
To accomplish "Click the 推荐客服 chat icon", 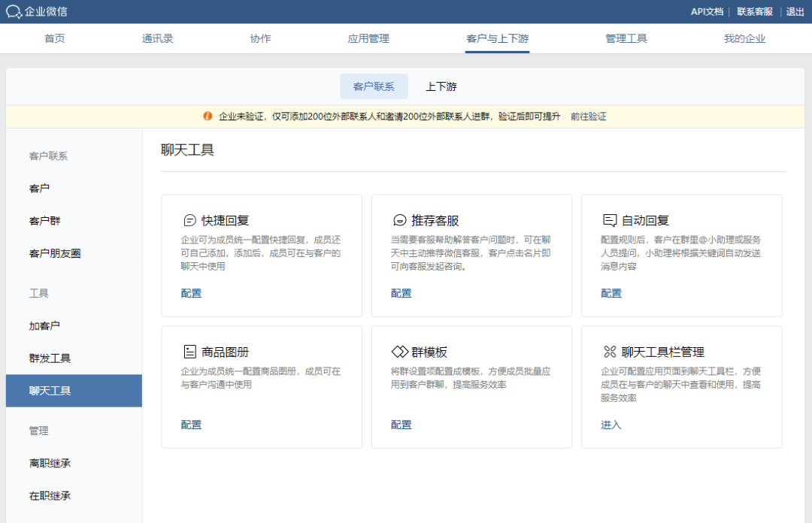I will click(399, 220).
